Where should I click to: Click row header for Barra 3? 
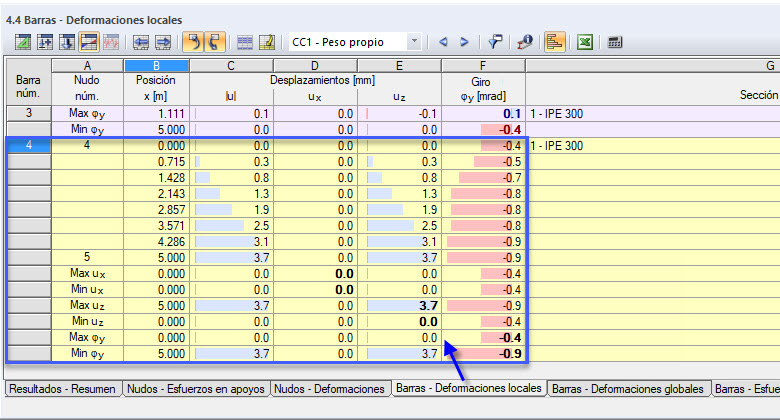pos(28,113)
